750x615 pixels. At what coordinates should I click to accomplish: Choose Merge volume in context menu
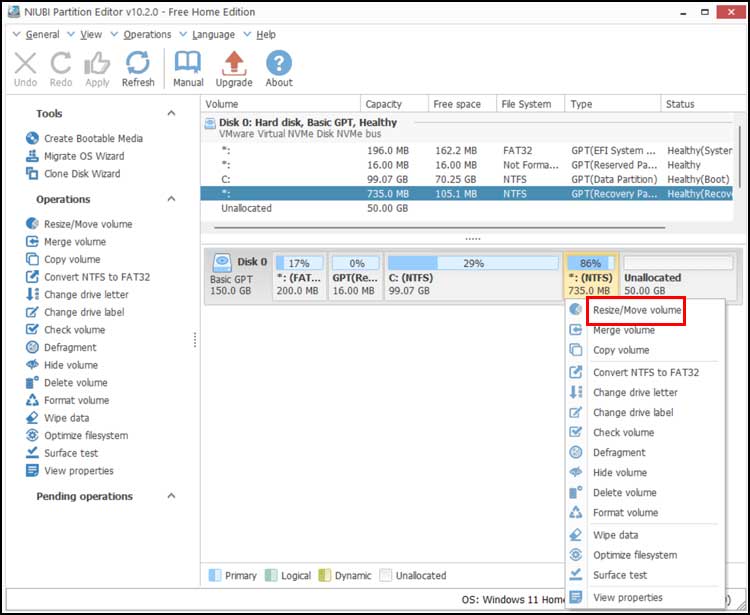[645, 330]
